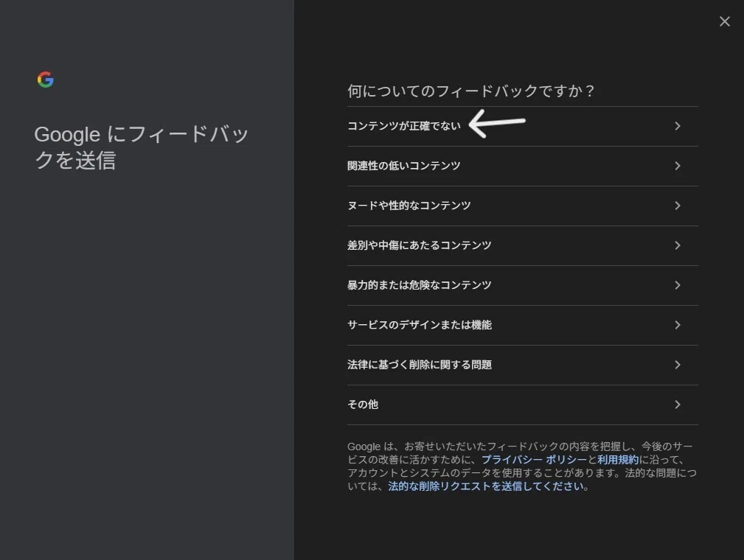Expand chevron on 差別や中傷にあたるコンテンツ row
Image resolution: width=744 pixels, height=560 pixels.
point(678,245)
